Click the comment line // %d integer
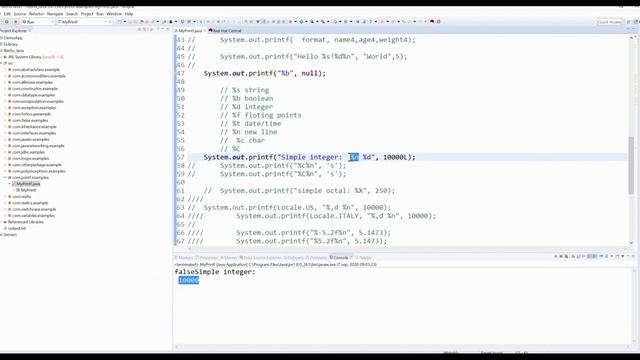The height and width of the screenshot is (360, 640). (x=247, y=107)
